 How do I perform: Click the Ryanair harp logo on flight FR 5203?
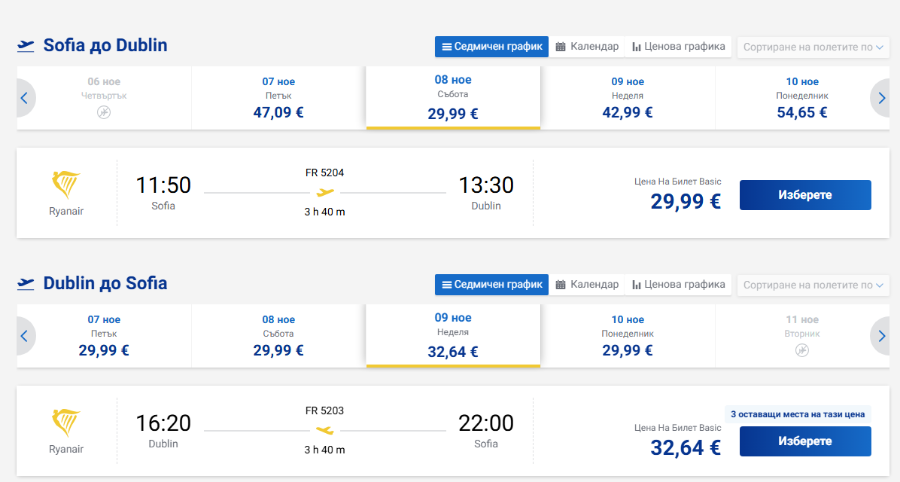[x=66, y=423]
